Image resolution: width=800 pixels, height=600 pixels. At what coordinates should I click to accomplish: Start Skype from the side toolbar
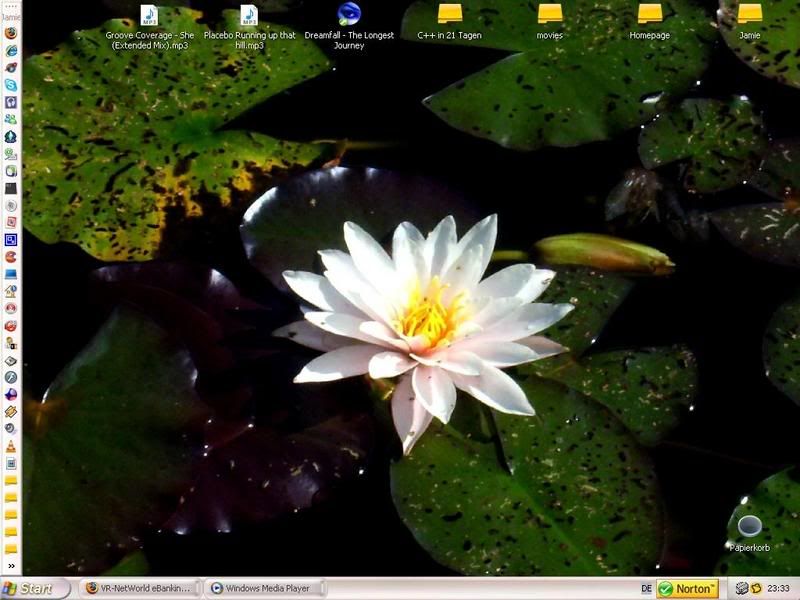11,85
